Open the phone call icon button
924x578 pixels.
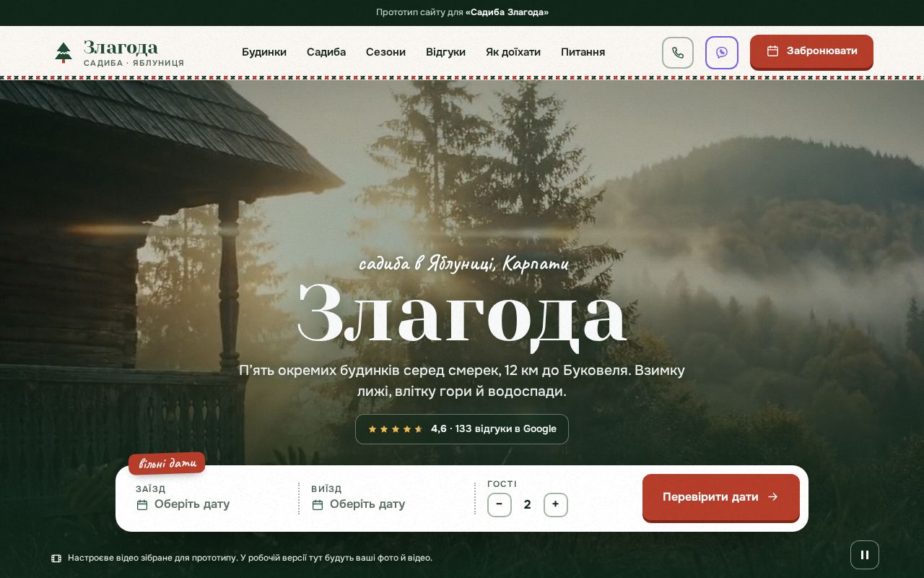click(677, 53)
